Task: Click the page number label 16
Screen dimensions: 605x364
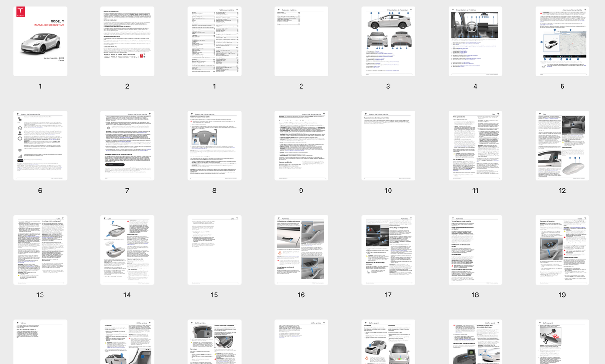Action: [x=301, y=295]
